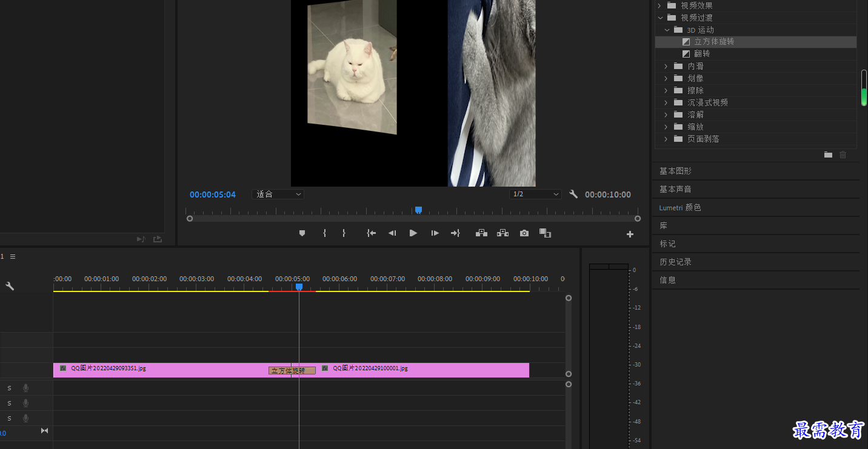Solo the top audio track
Image resolution: width=868 pixels, height=449 pixels.
pos(9,388)
